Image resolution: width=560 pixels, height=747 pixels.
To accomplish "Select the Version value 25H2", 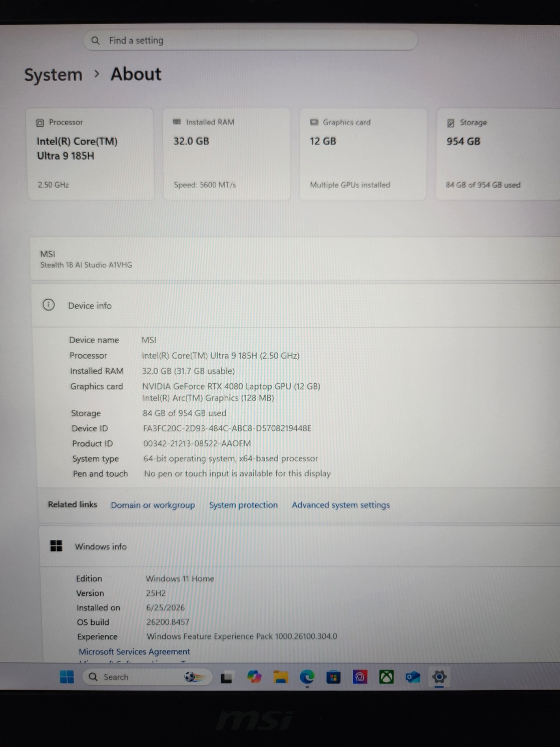I will [156, 593].
